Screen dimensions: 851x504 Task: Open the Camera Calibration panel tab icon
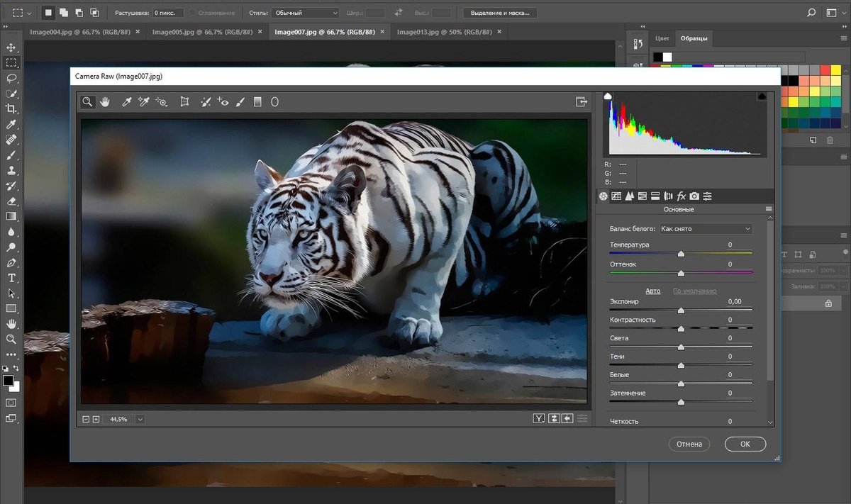[x=694, y=196]
